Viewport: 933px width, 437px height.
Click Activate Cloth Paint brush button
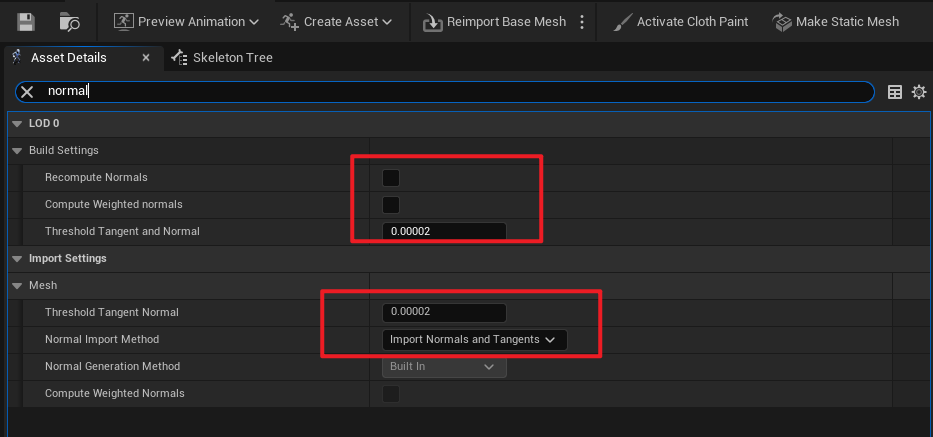point(682,21)
